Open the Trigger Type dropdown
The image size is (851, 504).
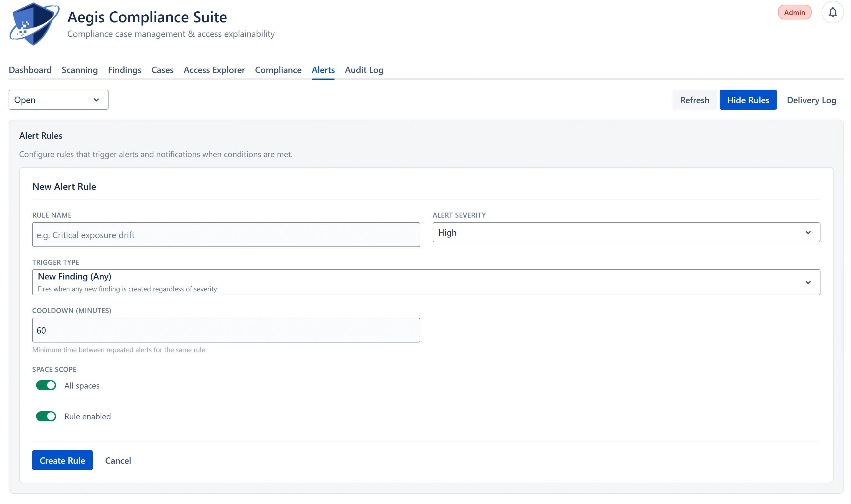[x=426, y=282]
